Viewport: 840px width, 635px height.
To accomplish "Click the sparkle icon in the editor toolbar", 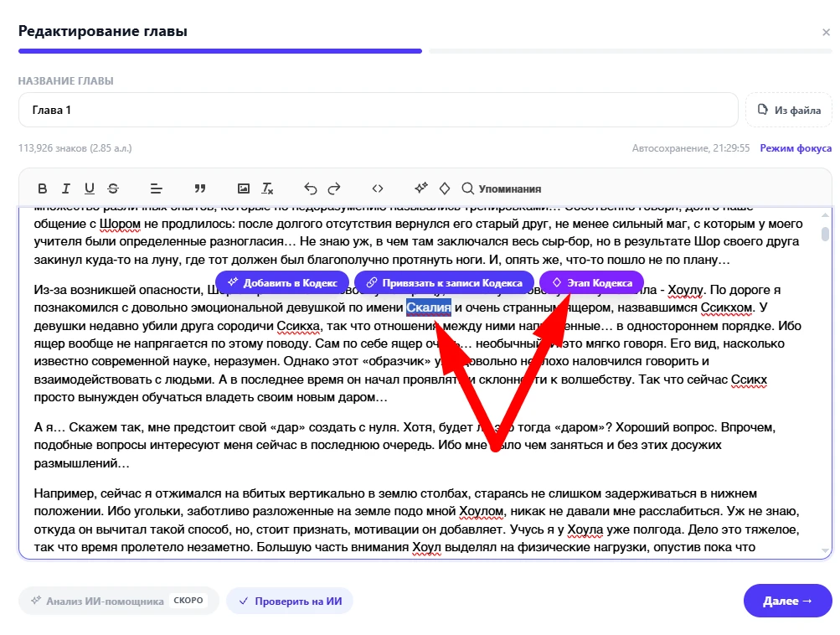I will pos(421,188).
